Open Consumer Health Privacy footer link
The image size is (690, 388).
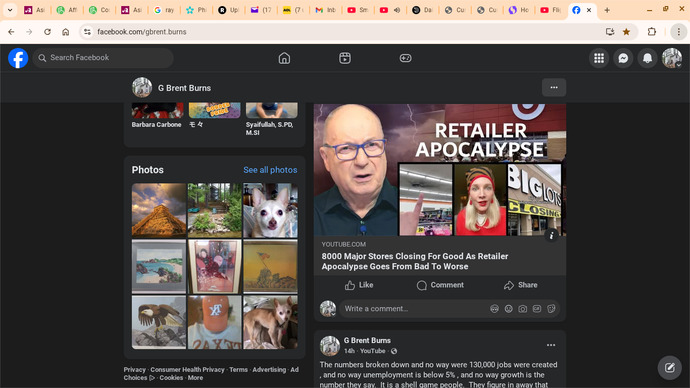coord(187,370)
